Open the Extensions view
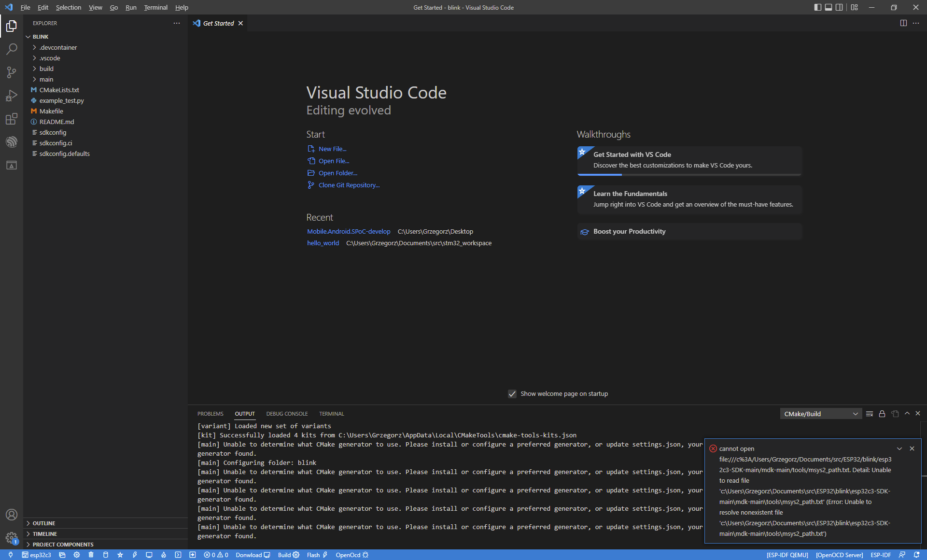 tap(12, 119)
